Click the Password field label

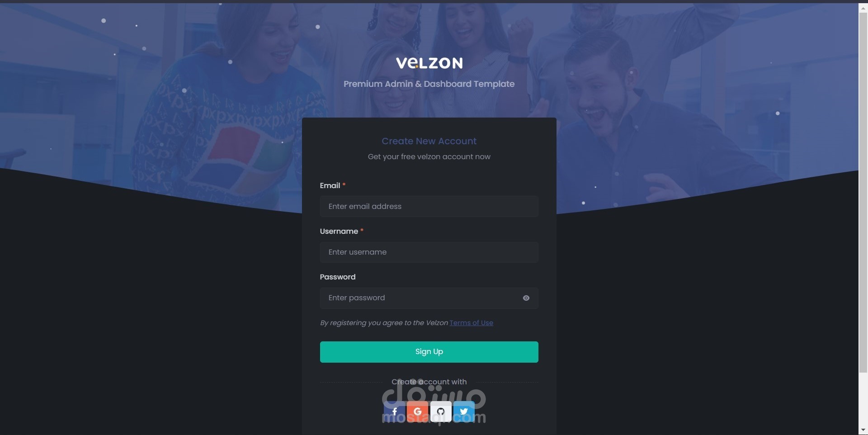[x=338, y=277]
